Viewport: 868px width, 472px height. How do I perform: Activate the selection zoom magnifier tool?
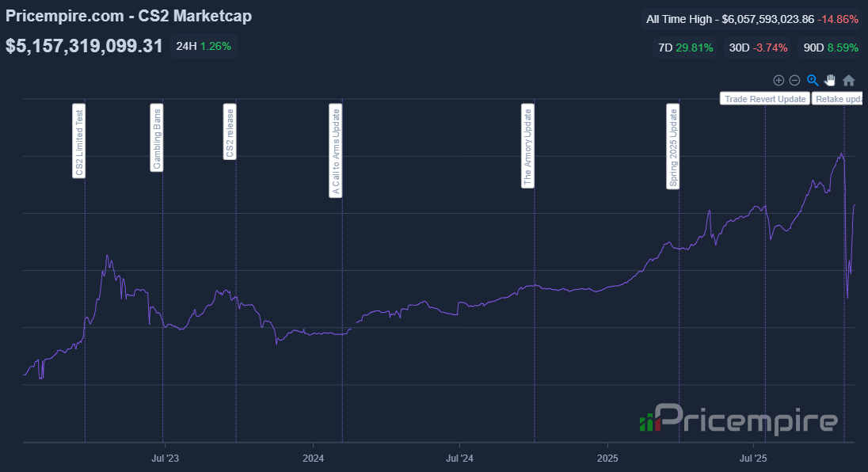point(813,80)
